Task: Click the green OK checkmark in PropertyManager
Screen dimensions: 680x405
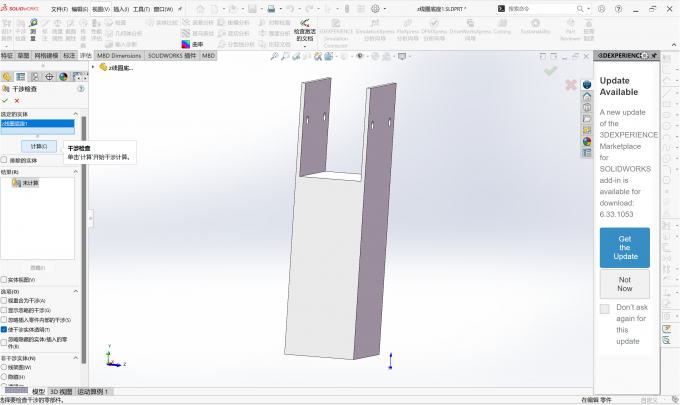Action: click(x=5, y=101)
